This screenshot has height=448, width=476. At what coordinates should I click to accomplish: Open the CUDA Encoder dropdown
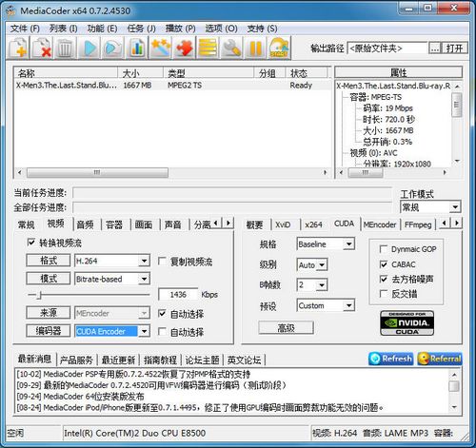[144, 331]
